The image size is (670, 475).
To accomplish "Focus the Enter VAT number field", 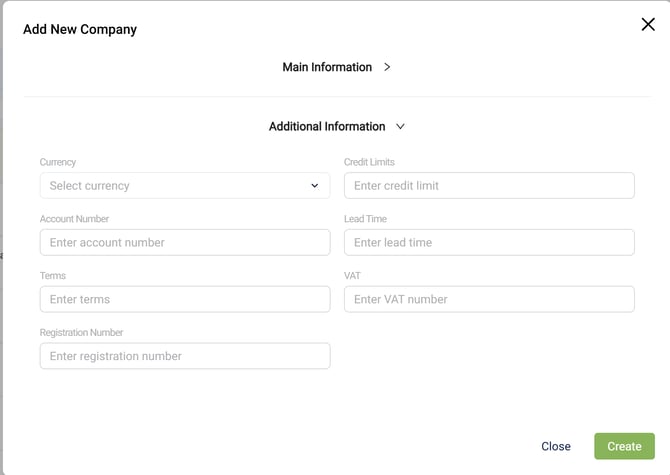I will point(489,299).
